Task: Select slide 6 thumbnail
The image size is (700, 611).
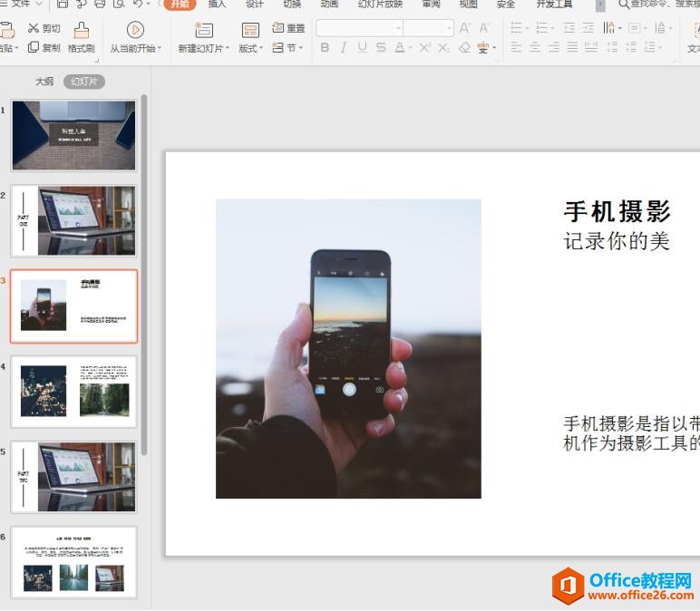Action: click(73, 562)
